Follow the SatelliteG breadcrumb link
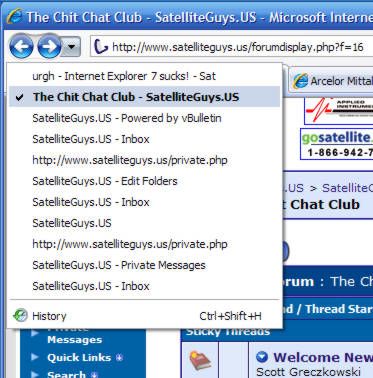 point(347,188)
